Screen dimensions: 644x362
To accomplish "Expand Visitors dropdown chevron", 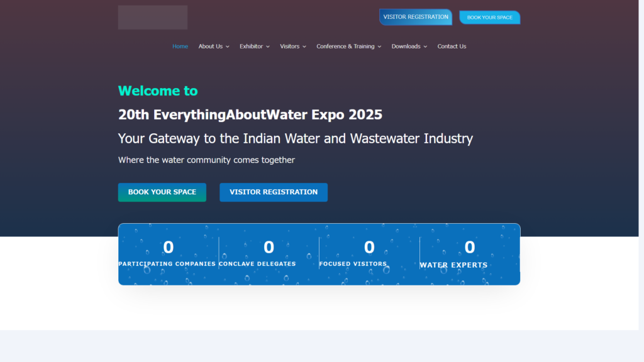I will click(304, 47).
